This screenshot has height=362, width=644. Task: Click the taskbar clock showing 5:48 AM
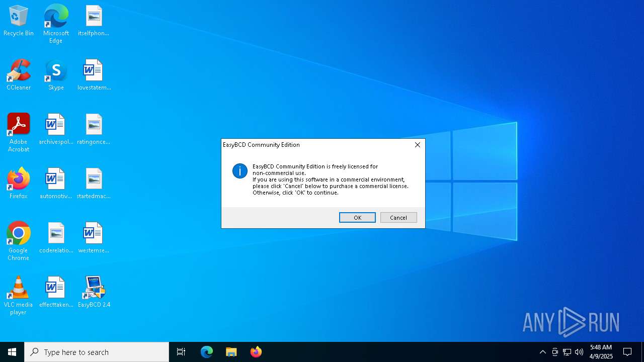coord(601,352)
